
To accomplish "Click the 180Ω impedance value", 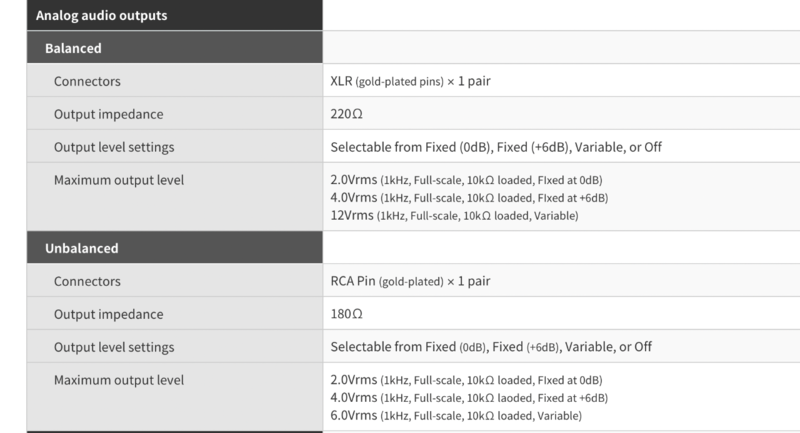I will point(346,314).
